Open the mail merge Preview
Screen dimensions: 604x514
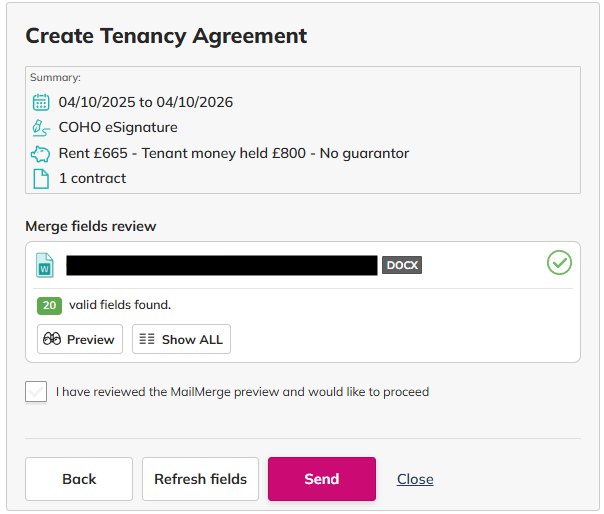(x=80, y=339)
